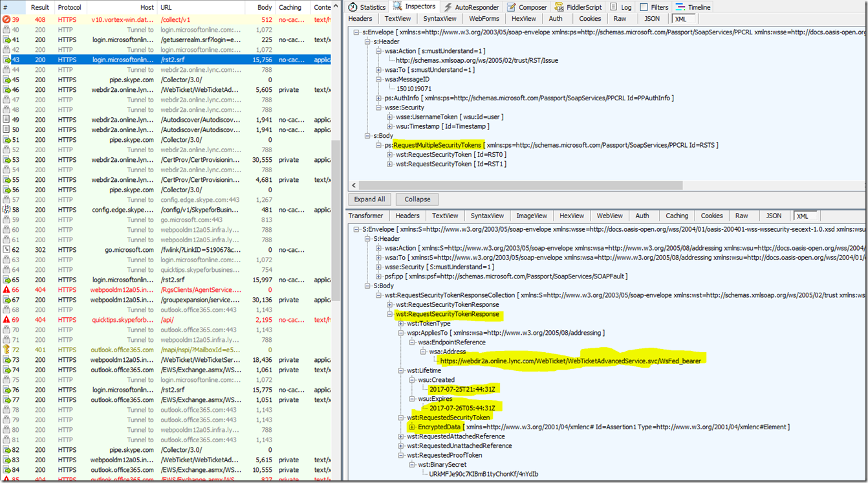Open the response Transformer tab

point(366,216)
